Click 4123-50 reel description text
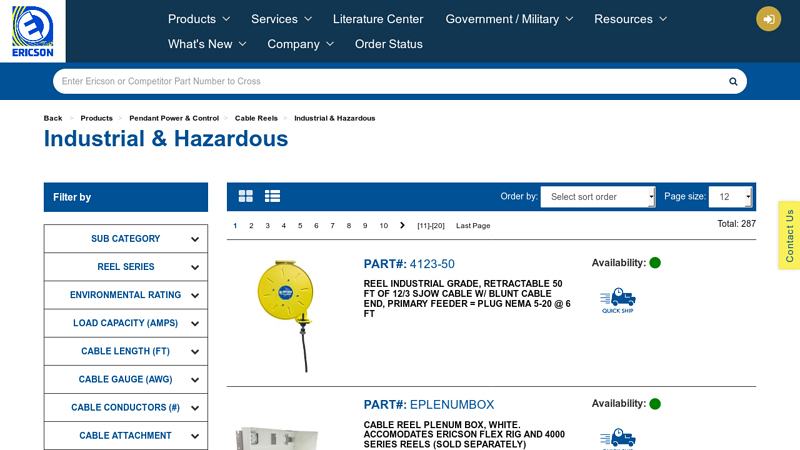This screenshot has height=450, width=800. [467, 298]
